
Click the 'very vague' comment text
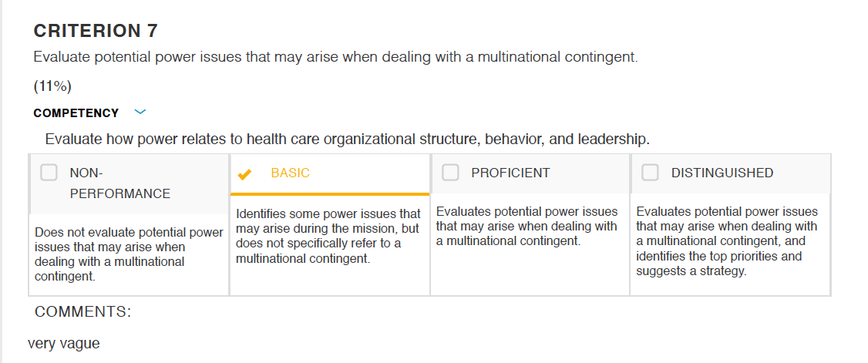pos(64,344)
